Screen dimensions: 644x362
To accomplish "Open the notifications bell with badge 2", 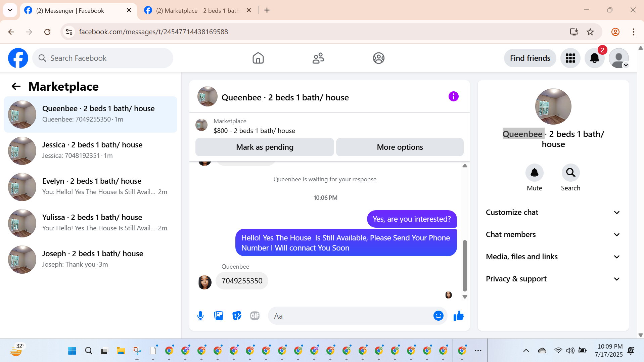I will coord(594,58).
